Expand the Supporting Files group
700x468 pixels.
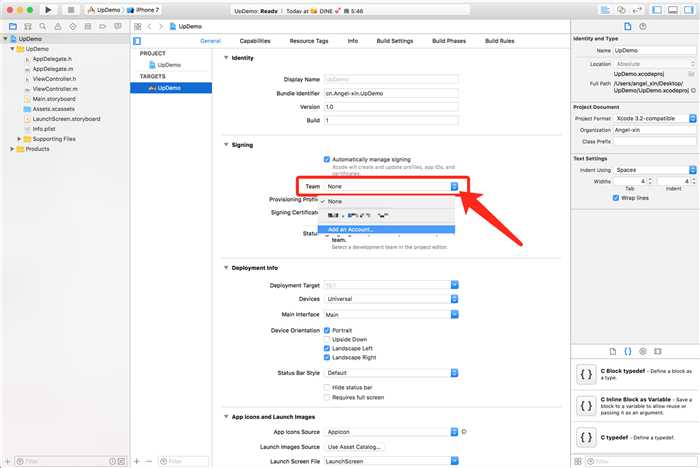[19, 139]
